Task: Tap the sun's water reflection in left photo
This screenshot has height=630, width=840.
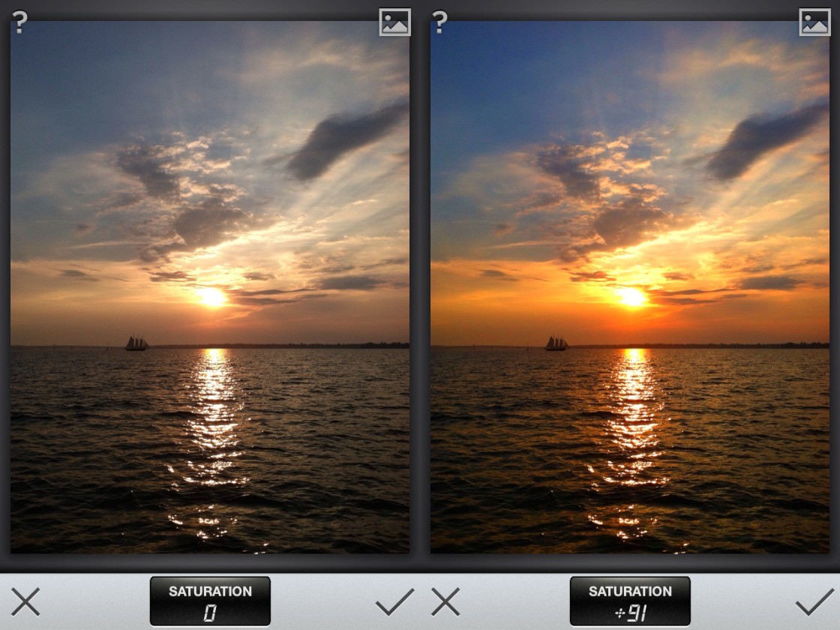Action: (x=214, y=420)
